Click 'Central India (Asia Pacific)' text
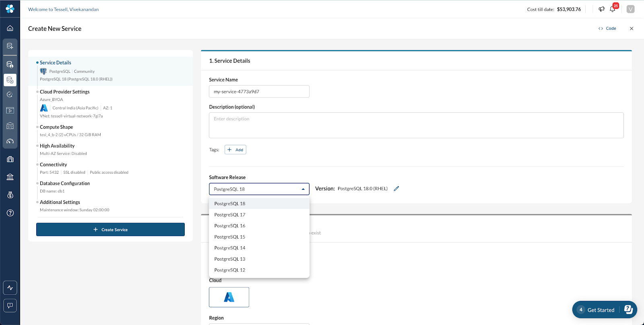This screenshot has height=325, width=644. (x=75, y=108)
